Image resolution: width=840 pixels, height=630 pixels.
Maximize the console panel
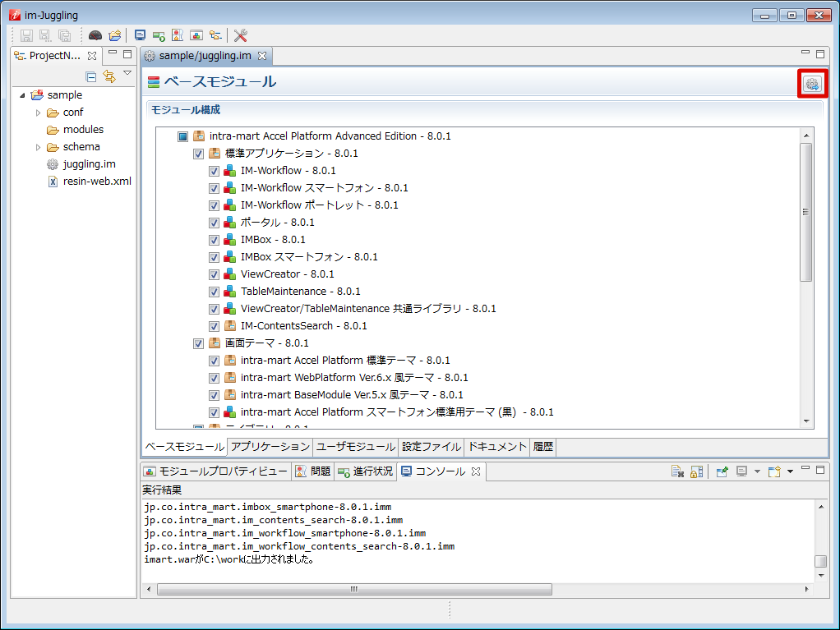pos(820,470)
